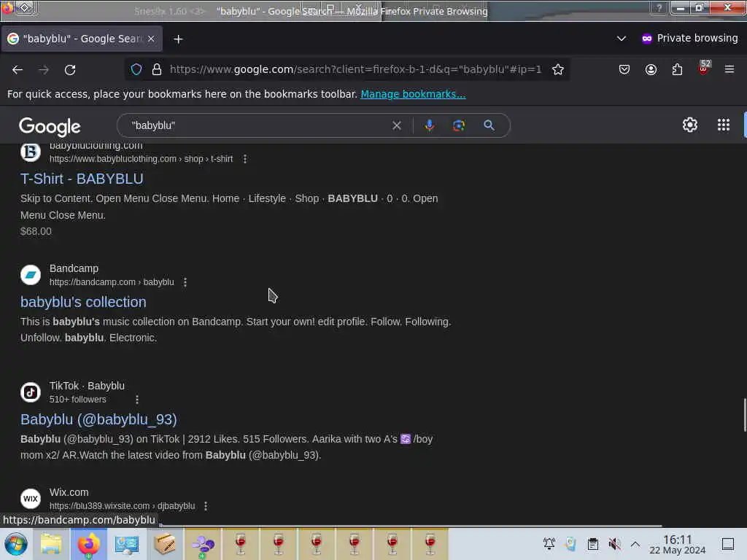
Task: Switch to Firefox in the taskbar
Action: coord(88,544)
